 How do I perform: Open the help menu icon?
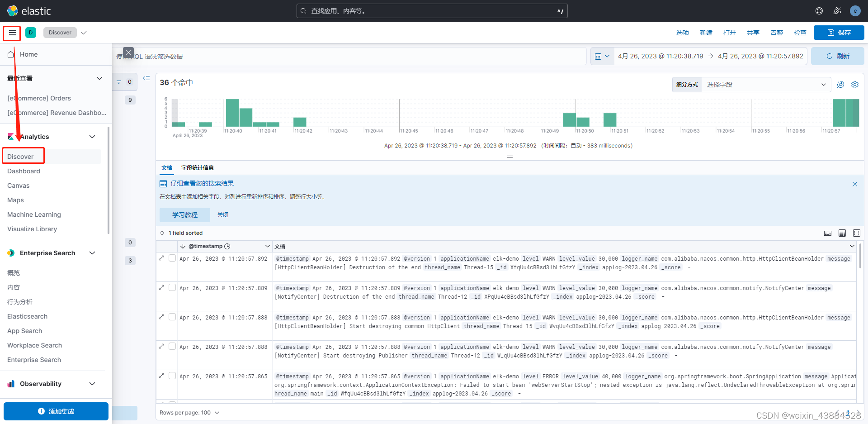[819, 11]
